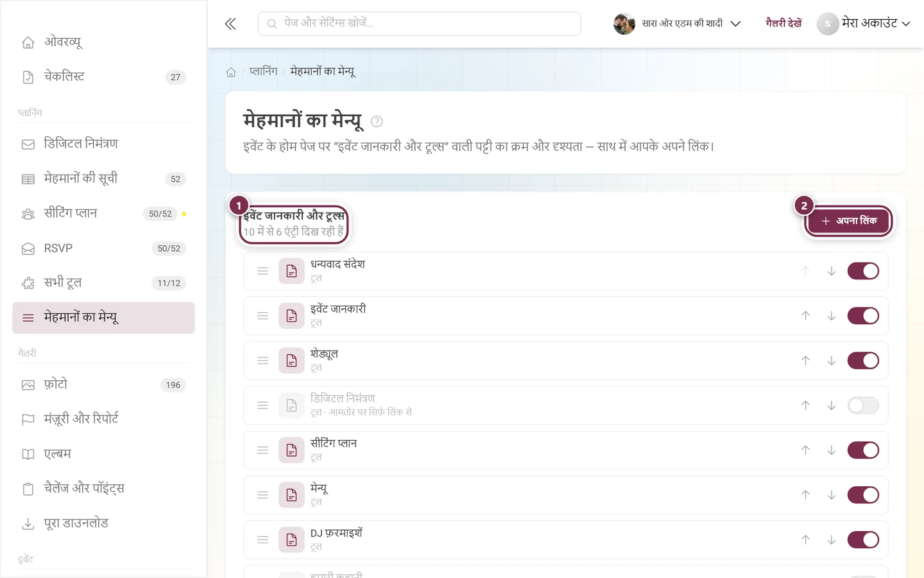Expand सारा और एडम की शादी event dropdown
The height and width of the screenshot is (578, 924).
[677, 24]
